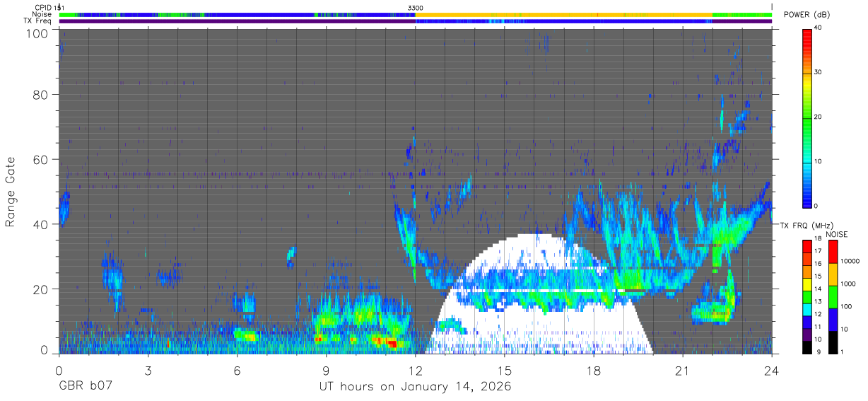Click the GBR b07 radar beam label
This screenshot has width=868, height=401.
85,388
